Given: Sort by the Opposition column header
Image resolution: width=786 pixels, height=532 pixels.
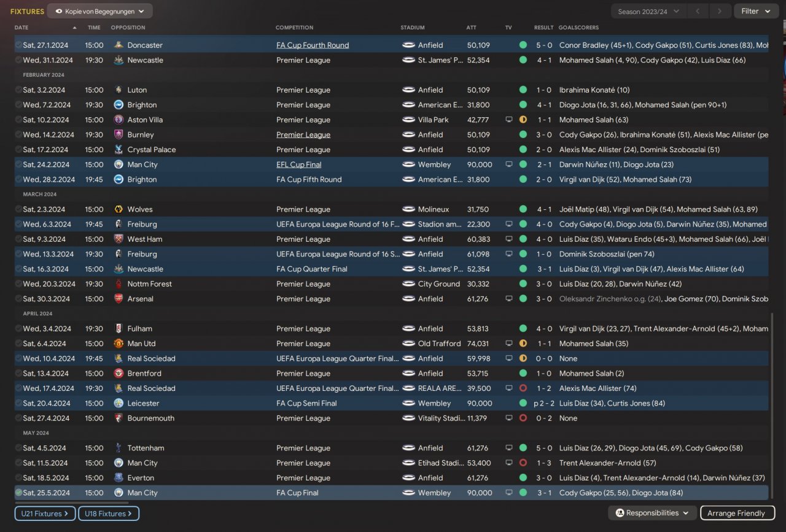Looking at the screenshot, I should click(128, 28).
